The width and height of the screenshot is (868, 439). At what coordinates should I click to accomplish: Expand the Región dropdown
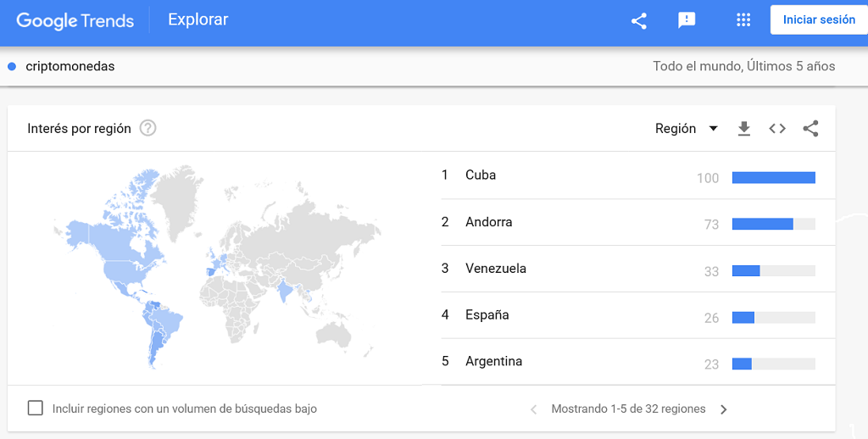coord(687,129)
